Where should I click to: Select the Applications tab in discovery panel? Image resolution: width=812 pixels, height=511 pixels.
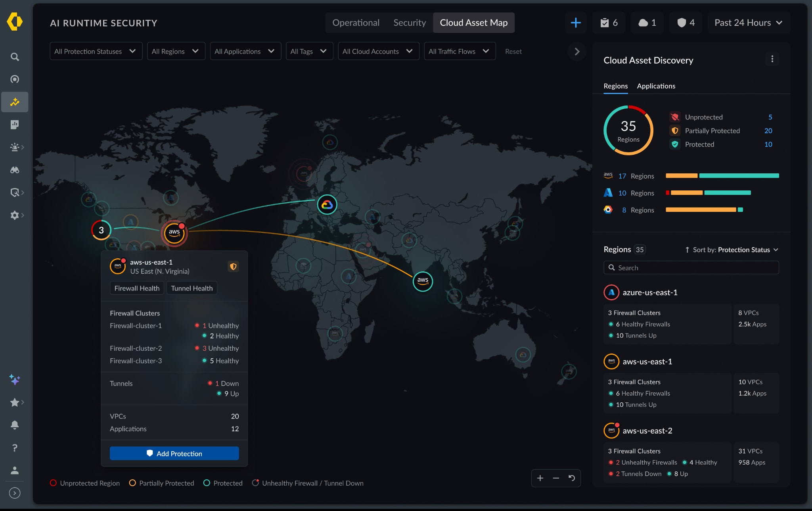656,86
